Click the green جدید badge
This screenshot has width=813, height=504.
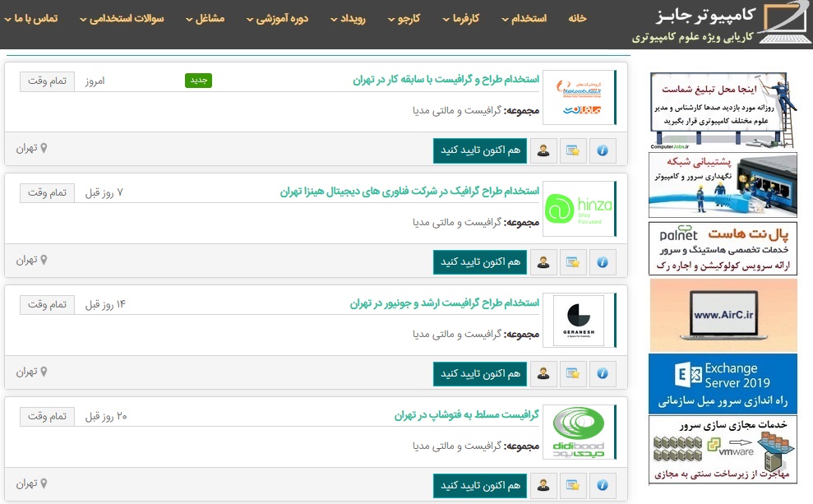pos(199,81)
